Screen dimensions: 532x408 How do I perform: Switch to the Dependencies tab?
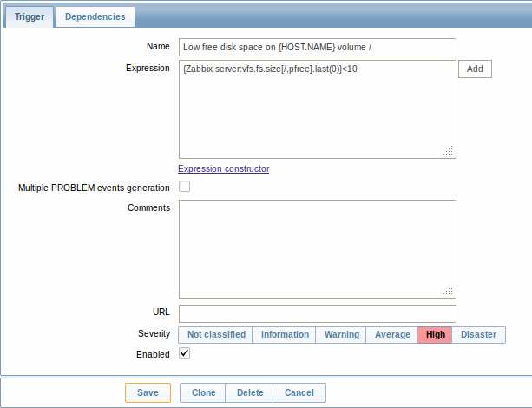pos(95,17)
